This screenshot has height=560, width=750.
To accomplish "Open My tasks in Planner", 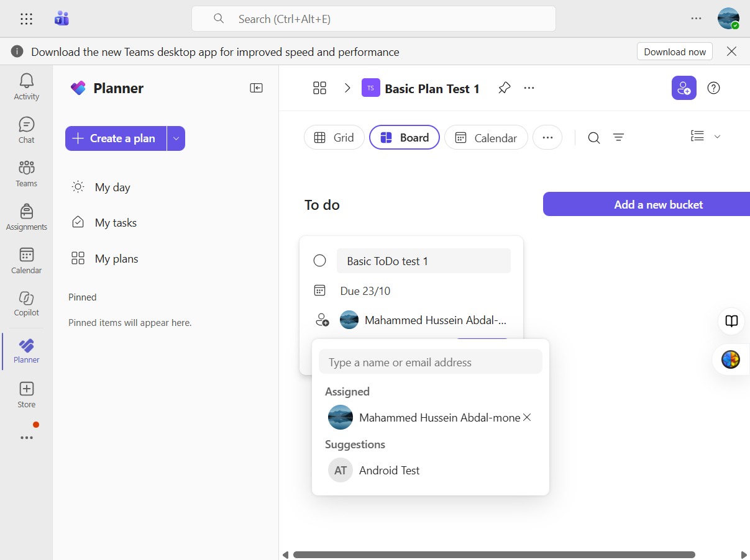I will click(116, 223).
